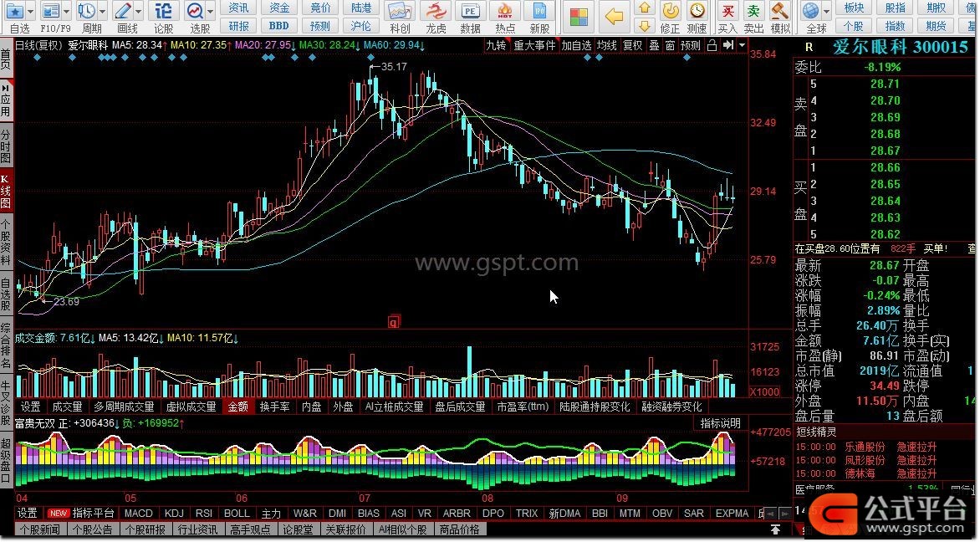Screen dimensions: 980x542
Task: Click the 选股 stock screener icon
Action: pyautogui.click(x=195, y=11)
